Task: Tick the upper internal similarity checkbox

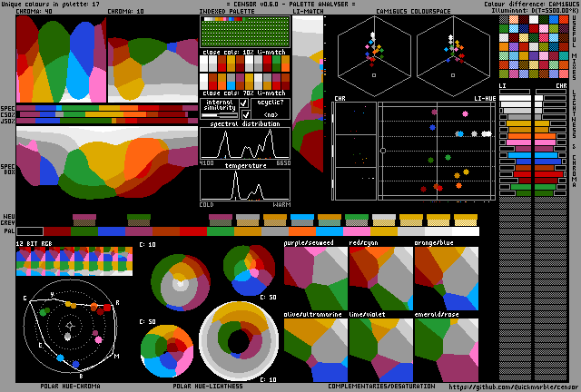Action: tap(244, 103)
